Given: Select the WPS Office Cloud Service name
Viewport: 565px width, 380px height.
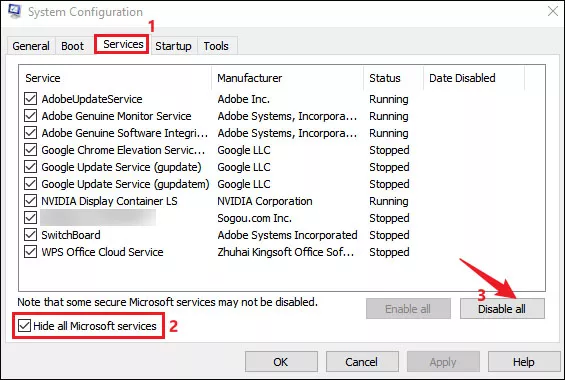Looking at the screenshot, I should [102, 252].
